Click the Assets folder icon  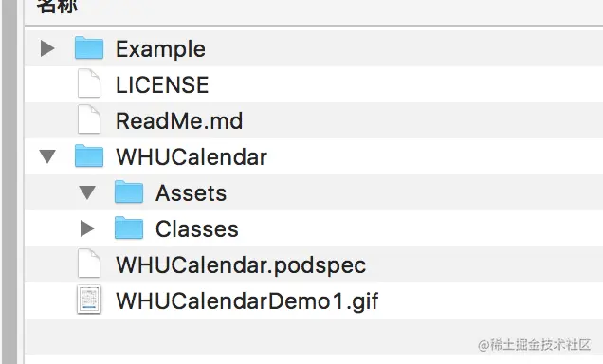coord(129,191)
